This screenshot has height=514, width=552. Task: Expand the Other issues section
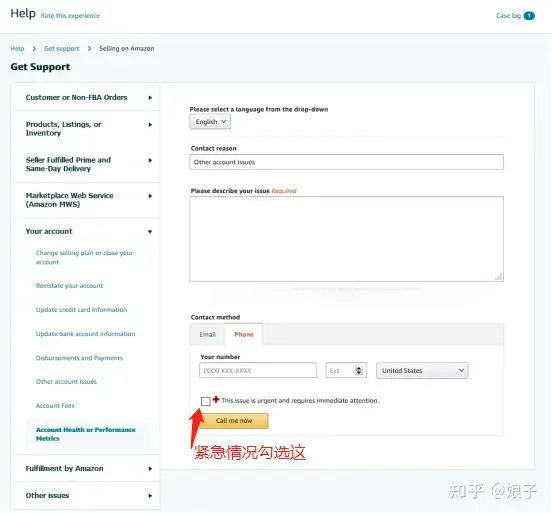pyautogui.click(x=86, y=496)
